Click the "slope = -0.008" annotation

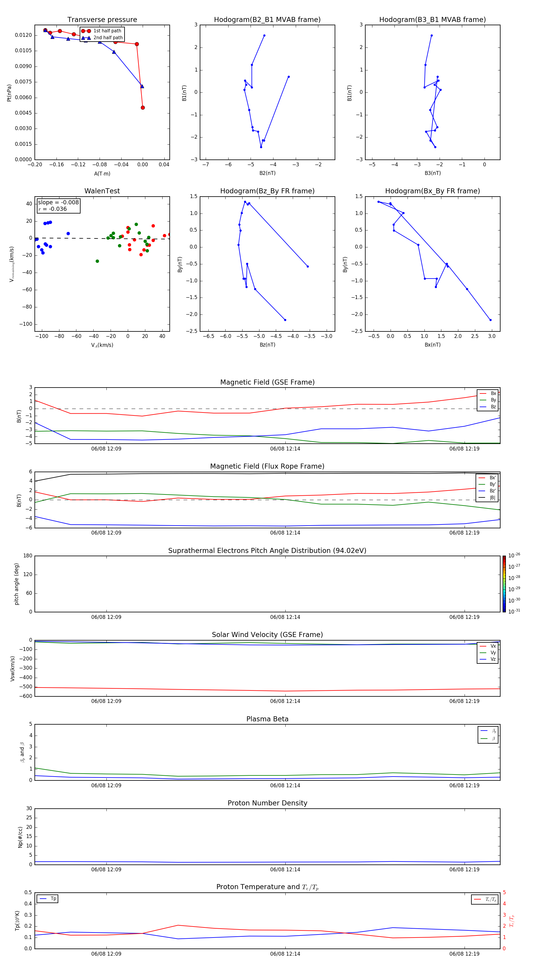click(x=58, y=203)
